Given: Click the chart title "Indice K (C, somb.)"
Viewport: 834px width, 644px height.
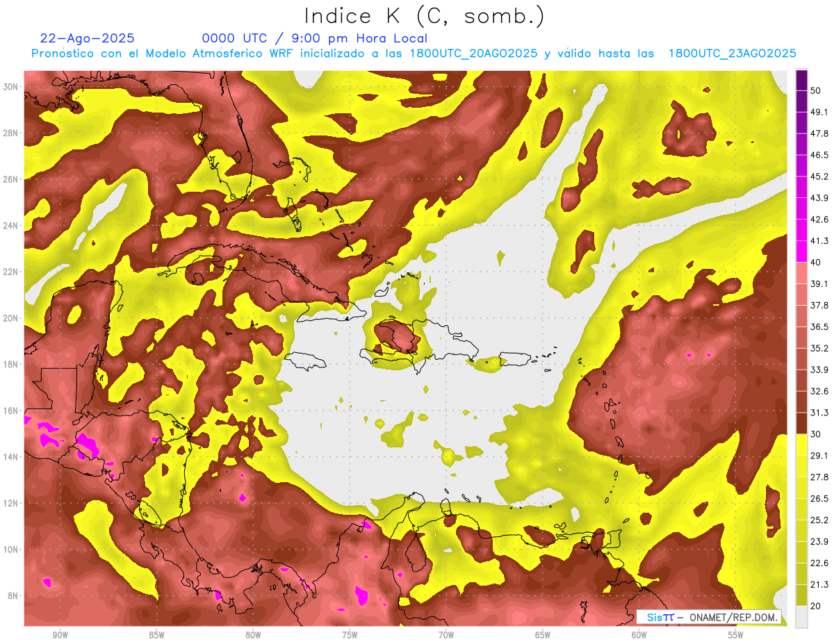Looking at the screenshot, I should click(x=424, y=17).
